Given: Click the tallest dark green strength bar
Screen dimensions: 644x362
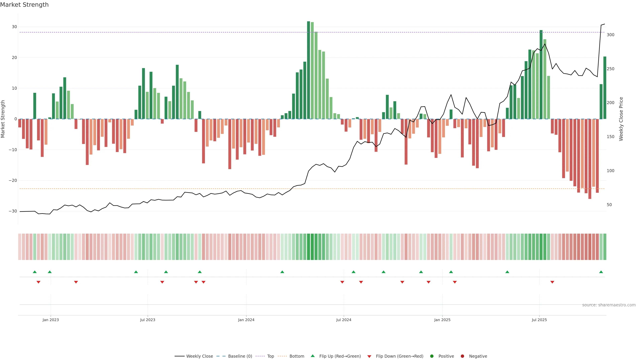Looking at the screenshot, I should pos(309,70).
